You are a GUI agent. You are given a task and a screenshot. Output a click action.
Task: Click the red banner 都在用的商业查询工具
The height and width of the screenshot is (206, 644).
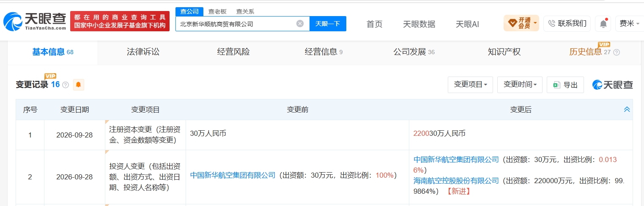120,21
